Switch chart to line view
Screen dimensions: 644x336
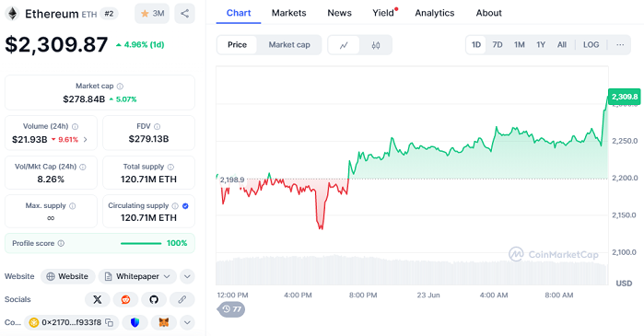pos(344,45)
